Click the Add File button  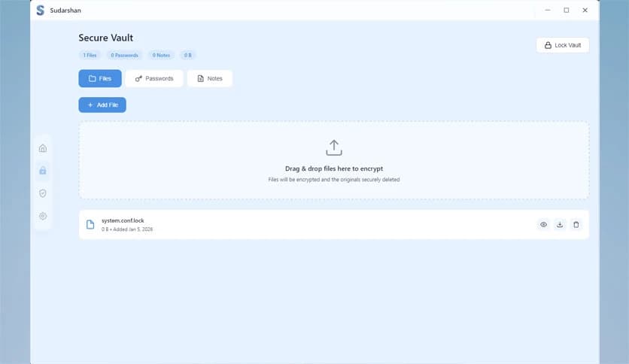pyautogui.click(x=102, y=105)
